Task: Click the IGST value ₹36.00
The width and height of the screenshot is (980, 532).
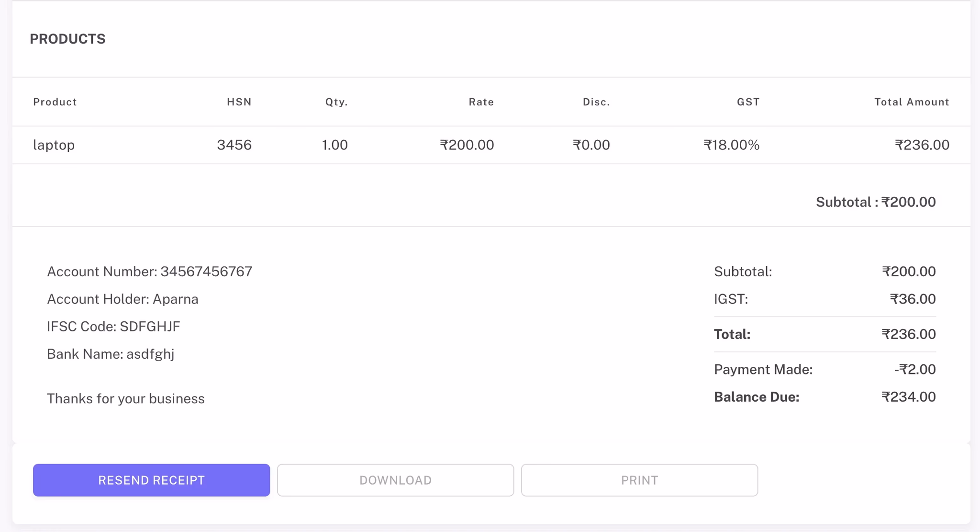Action: tap(913, 299)
